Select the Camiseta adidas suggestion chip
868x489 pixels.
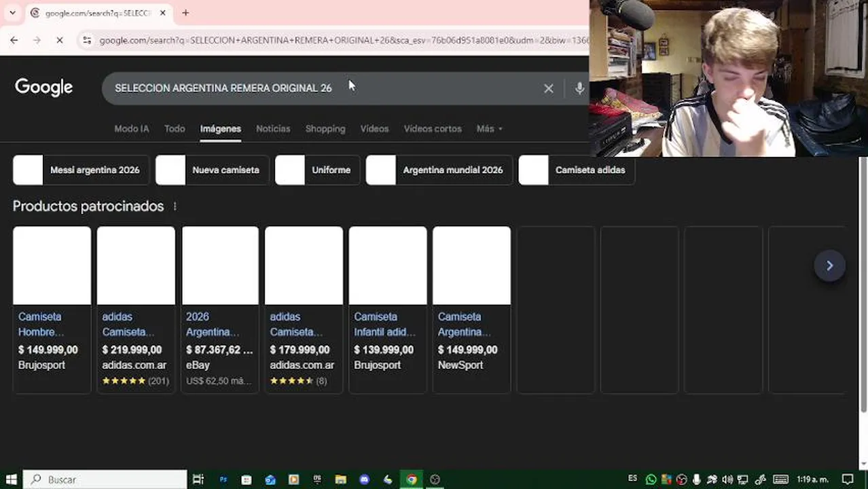click(x=577, y=170)
